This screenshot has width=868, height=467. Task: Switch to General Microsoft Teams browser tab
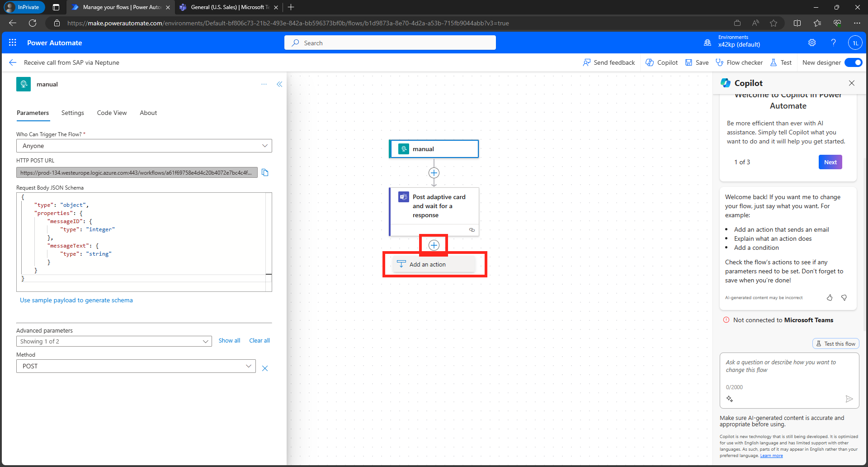tap(229, 7)
